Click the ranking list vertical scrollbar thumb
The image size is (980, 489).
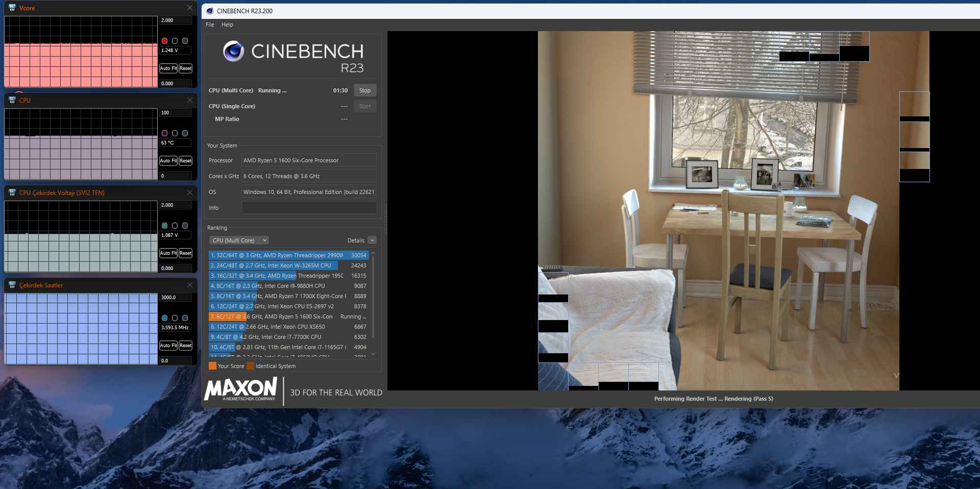coord(373,297)
